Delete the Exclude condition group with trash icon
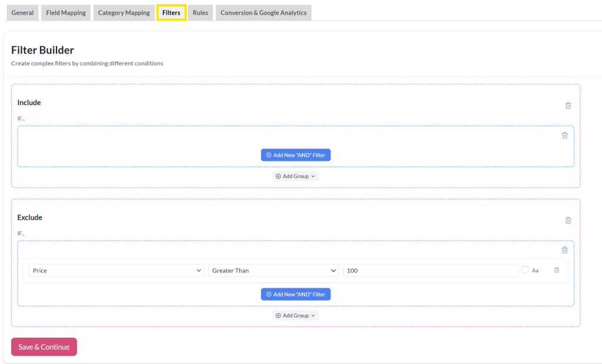 tap(565, 250)
